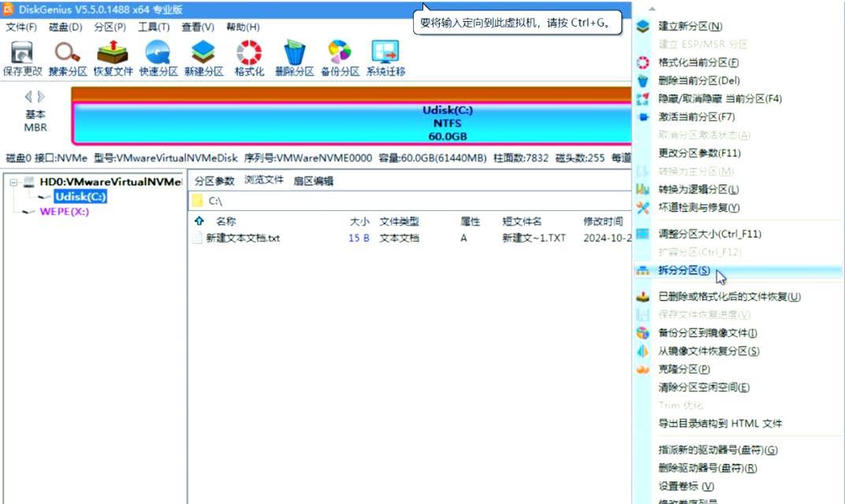The width and height of the screenshot is (845, 504).
Task: Open the 帮助(H) menu
Action: click(243, 27)
